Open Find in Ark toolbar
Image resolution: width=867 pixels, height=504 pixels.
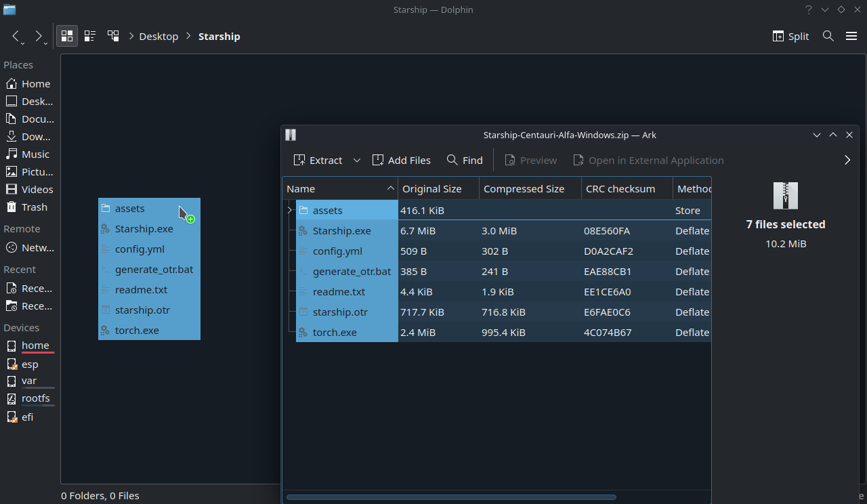pos(465,160)
